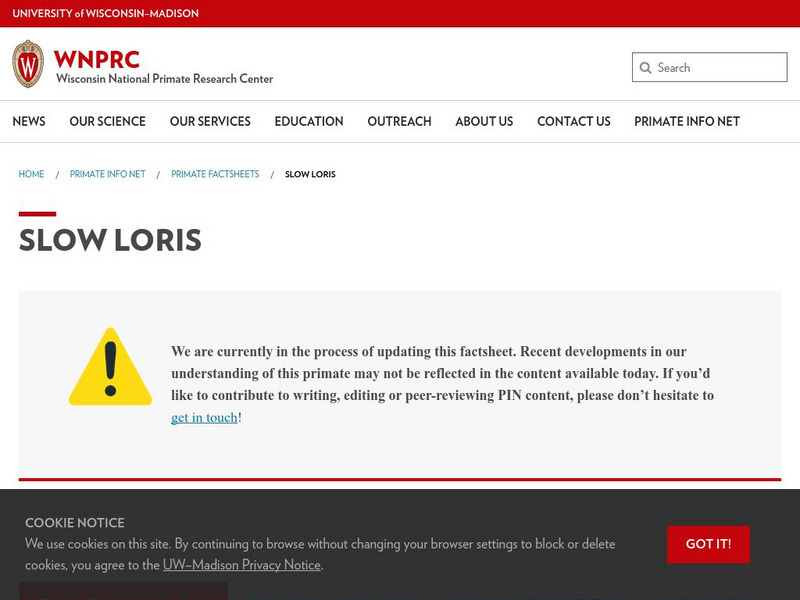800x600 pixels.
Task: Click the Slow Loris page heading
Action: (x=110, y=240)
